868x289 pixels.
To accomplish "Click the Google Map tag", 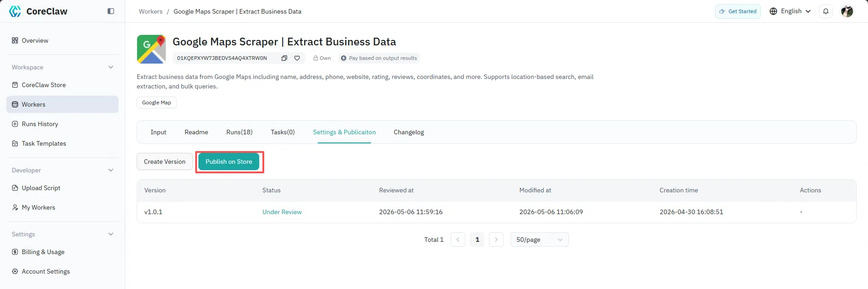I will coord(157,103).
